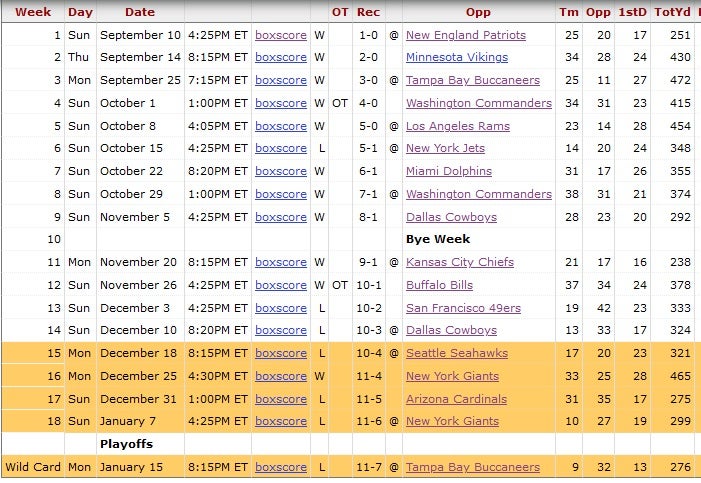Open the boxscore for September 10 game
Image resolution: width=701 pixels, height=483 pixels.
281,35
